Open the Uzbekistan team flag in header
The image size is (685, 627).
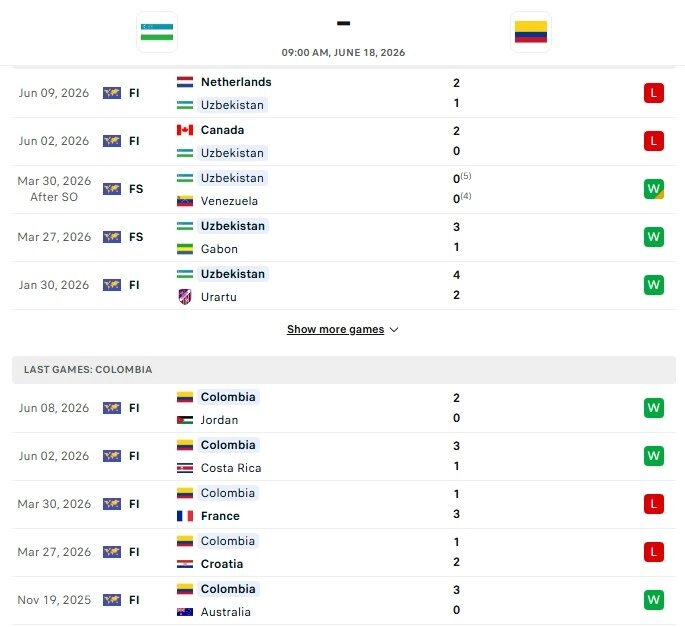[157, 32]
